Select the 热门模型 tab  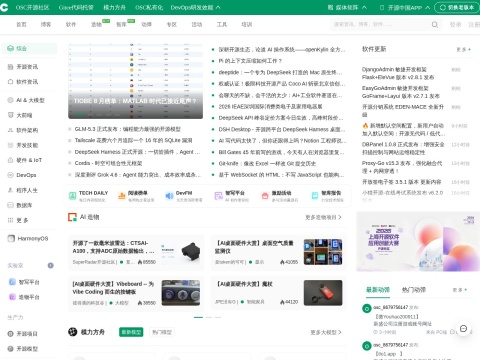pos(162,332)
